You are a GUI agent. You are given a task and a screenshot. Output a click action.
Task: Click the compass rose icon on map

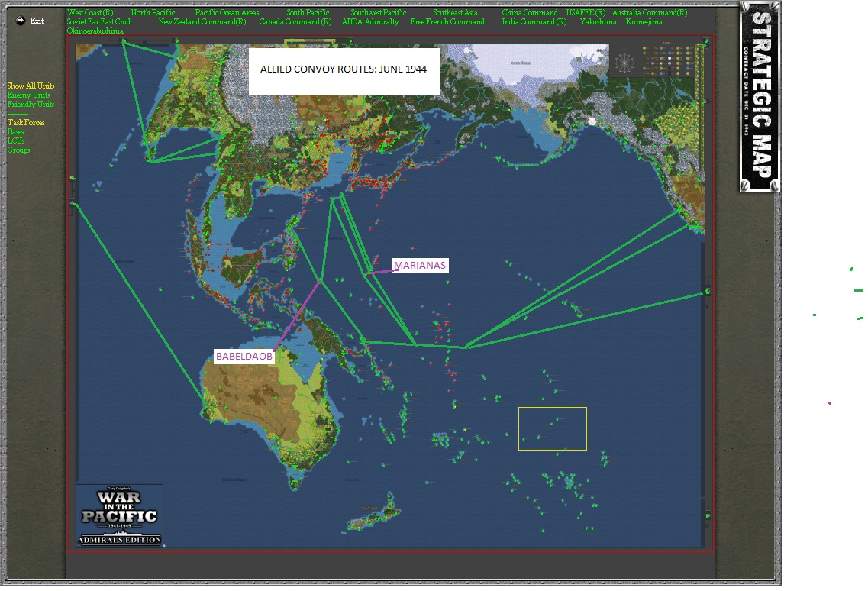[624, 63]
